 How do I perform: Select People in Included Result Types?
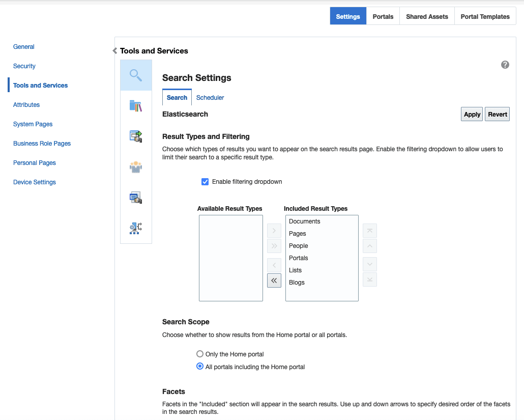pyautogui.click(x=322, y=246)
